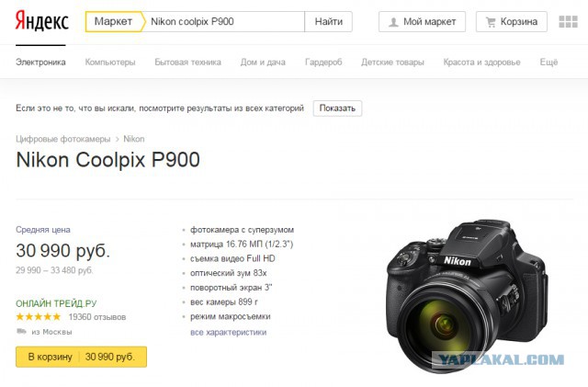Click the матрица 16.76 МП spec

pyautogui.click(x=242, y=245)
